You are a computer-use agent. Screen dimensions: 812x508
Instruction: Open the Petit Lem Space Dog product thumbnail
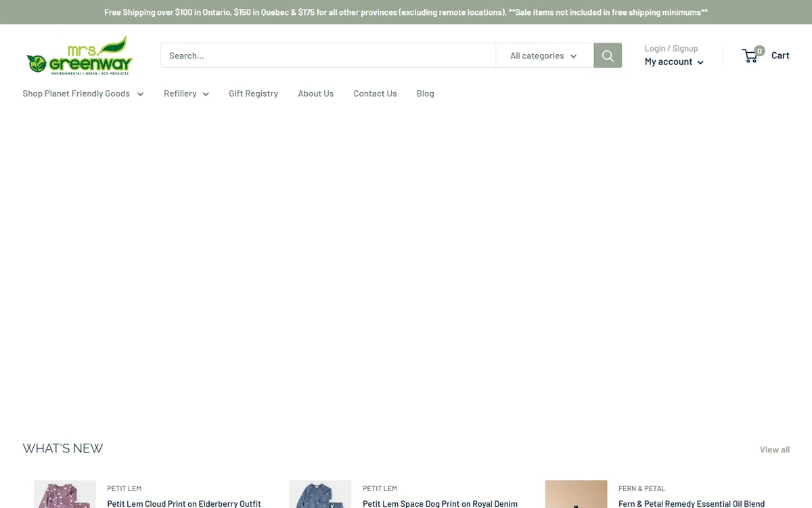click(x=320, y=494)
